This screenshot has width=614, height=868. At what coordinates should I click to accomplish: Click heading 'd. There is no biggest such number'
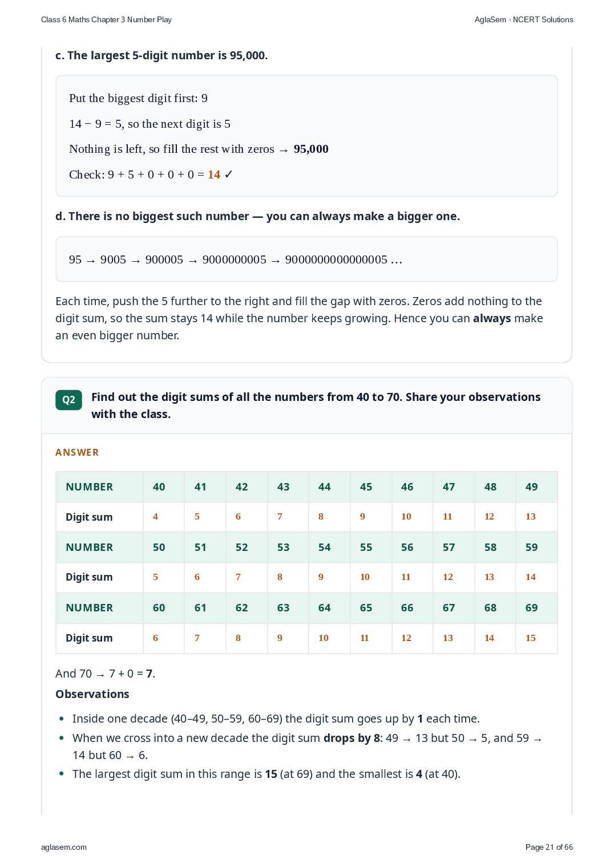point(257,216)
